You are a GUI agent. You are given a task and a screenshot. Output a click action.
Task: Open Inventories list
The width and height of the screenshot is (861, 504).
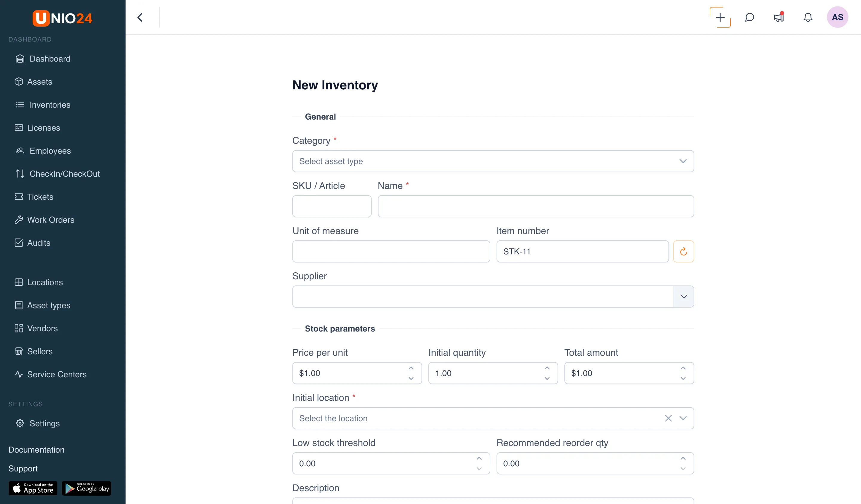[x=43, y=105]
